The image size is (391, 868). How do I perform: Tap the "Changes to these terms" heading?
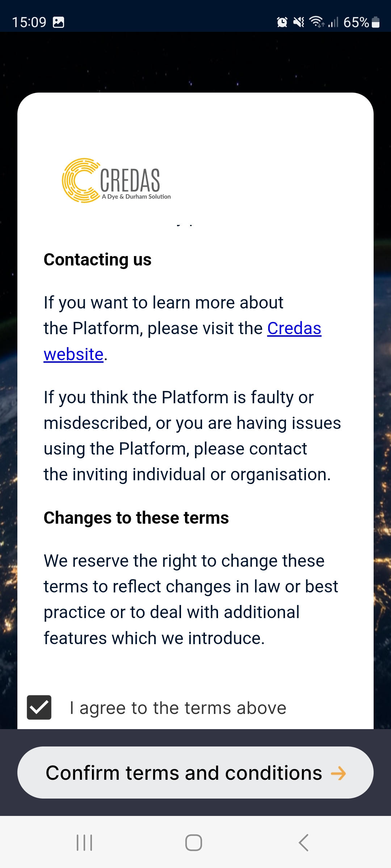[x=136, y=518]
